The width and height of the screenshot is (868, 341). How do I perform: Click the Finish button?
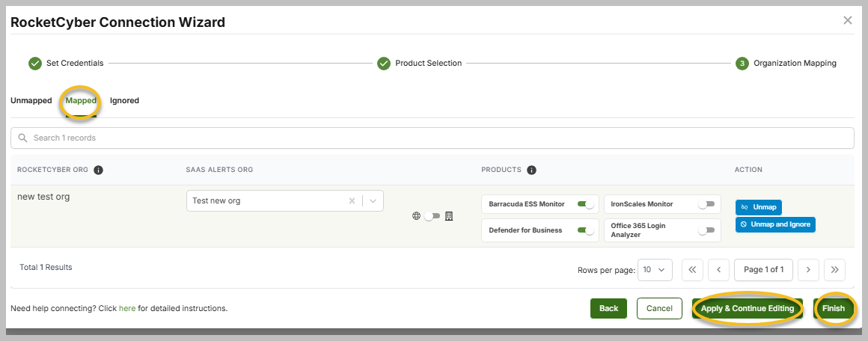pyautogui.click(x=833, y=308)
